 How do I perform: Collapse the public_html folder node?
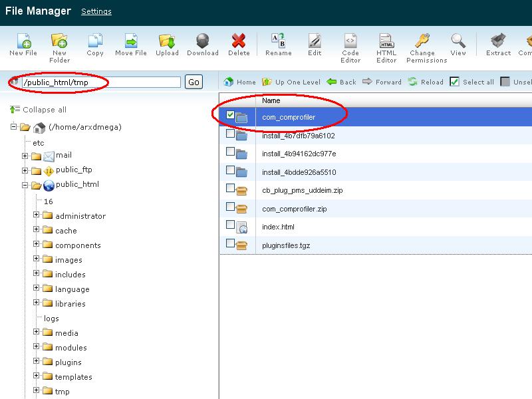(x=25, y=186)
